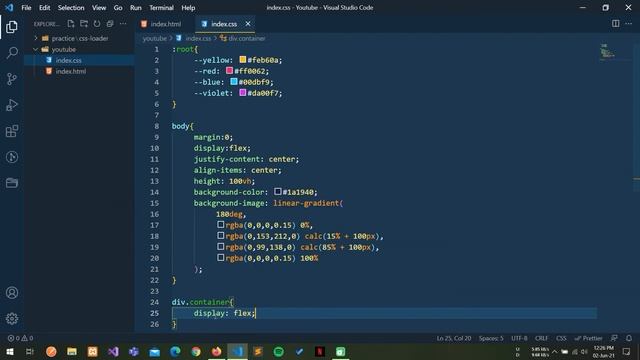Open the Selection menu
Screen dimensions: 640x360
[x=71, y=8]
